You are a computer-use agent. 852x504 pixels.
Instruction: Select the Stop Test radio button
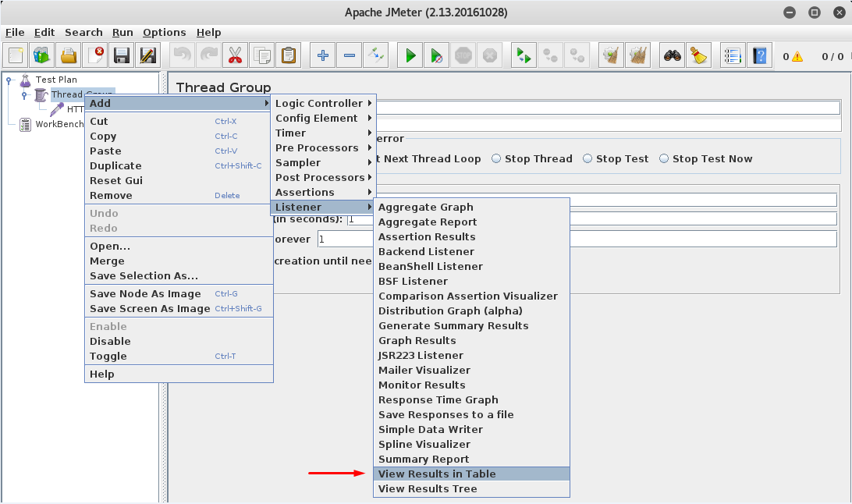(588, 158)
